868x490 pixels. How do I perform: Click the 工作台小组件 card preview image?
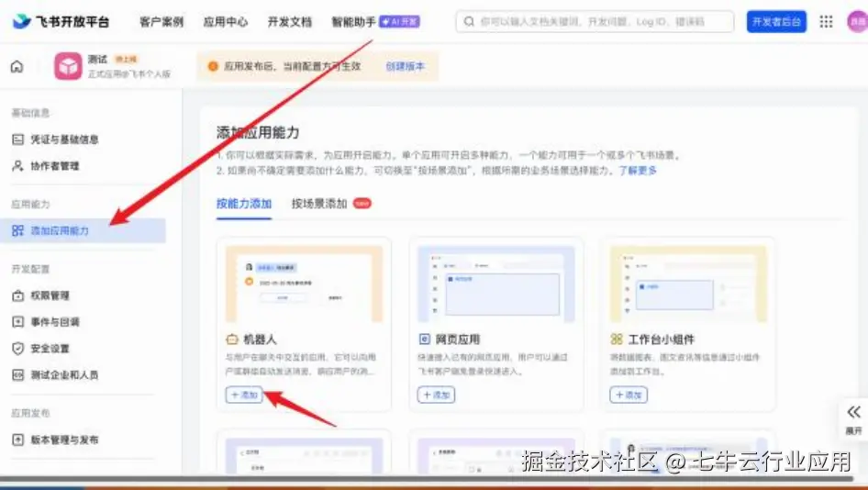tap(688, 284)
